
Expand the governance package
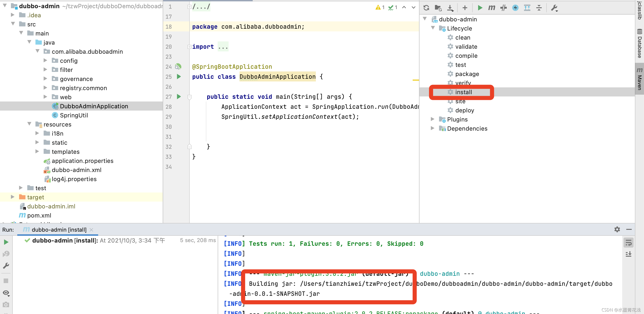click(x=45, y=79)
